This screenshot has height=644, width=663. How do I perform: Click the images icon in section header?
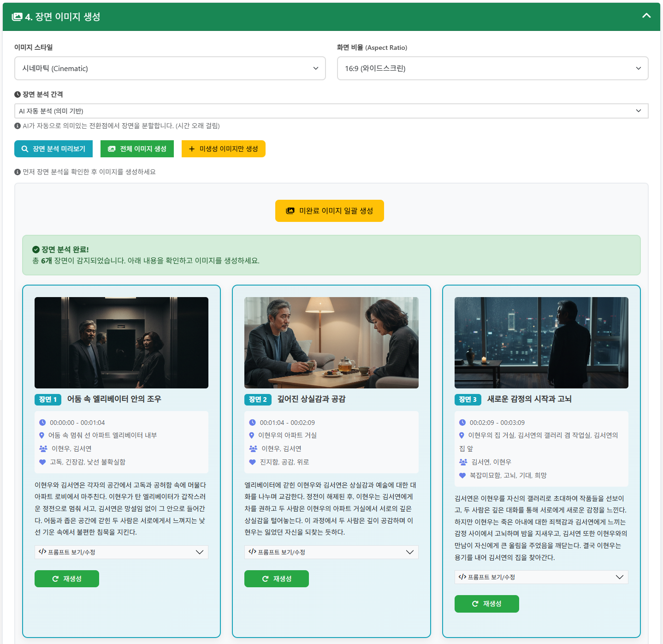pyautogui.click(x=17, y=17)
